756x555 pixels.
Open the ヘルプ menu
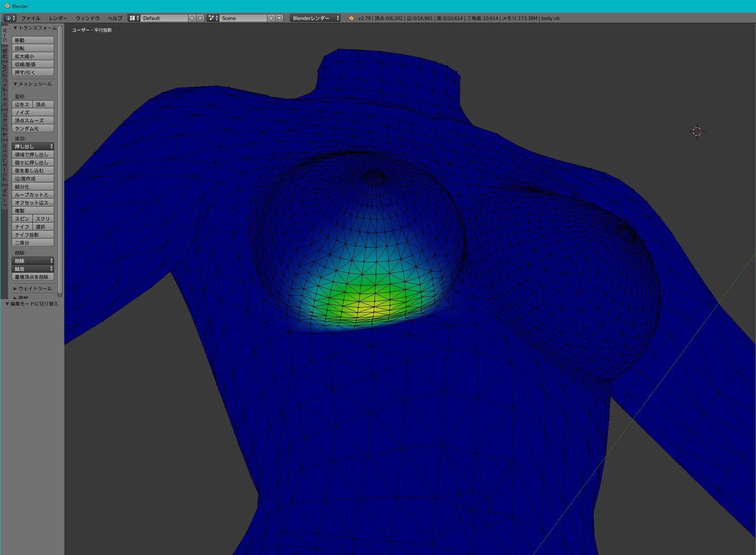pyautogui.click(x=115, y=18)
